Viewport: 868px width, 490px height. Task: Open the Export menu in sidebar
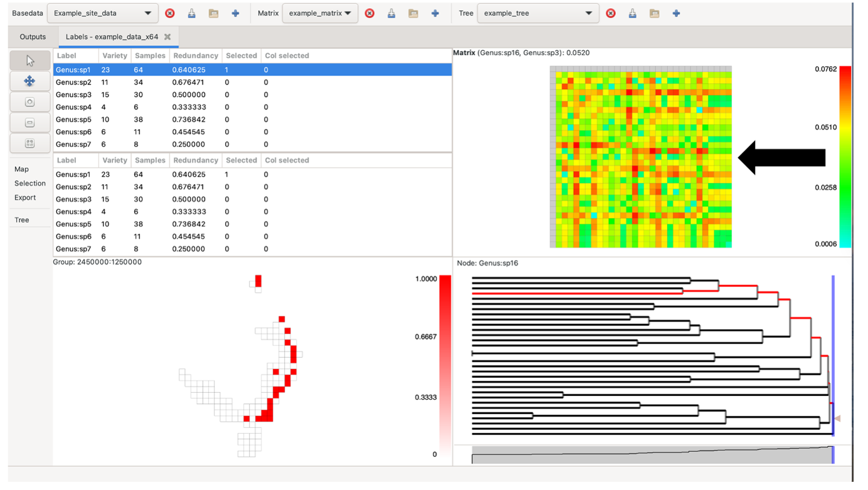[x=25, y=198]
